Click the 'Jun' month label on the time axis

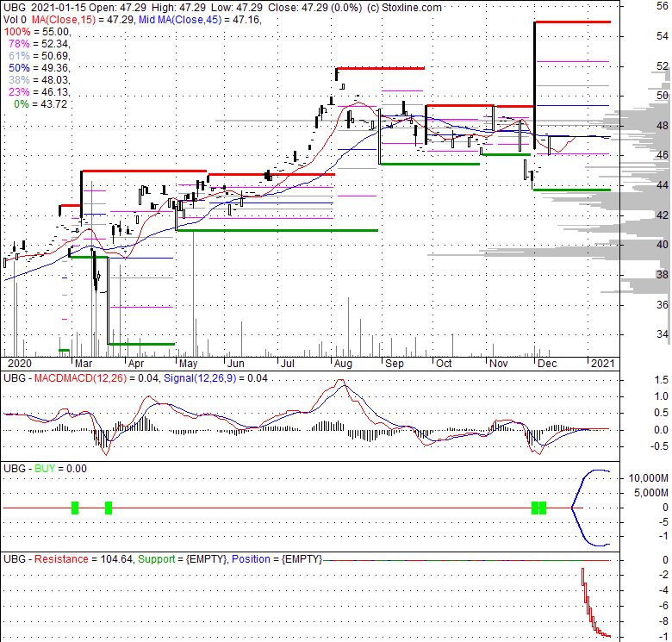tap(236, 364)
